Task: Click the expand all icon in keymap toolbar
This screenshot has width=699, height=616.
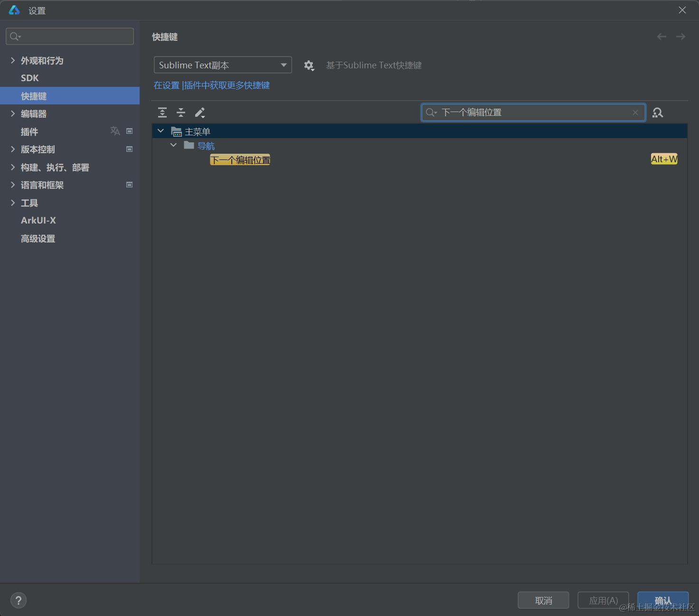Action: (162, 112)
